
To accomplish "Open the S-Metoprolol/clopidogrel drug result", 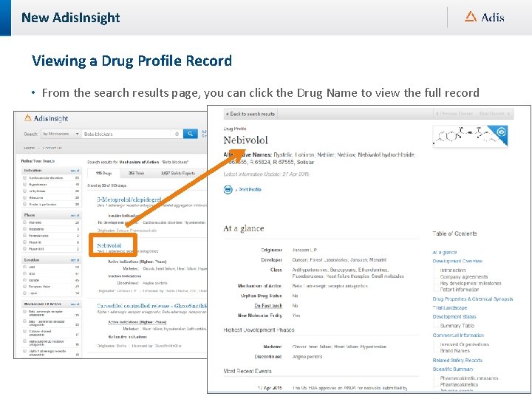I will pyautogui.click(x=129, y=199).
